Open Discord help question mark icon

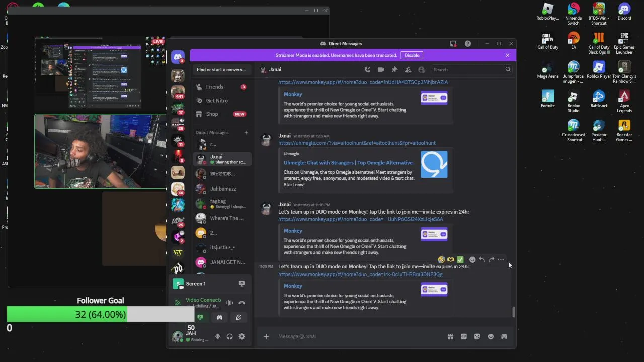[x=468, y=44]
